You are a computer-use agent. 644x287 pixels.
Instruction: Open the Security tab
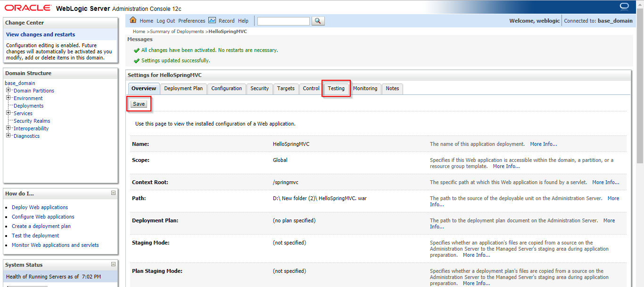[259, 89]
